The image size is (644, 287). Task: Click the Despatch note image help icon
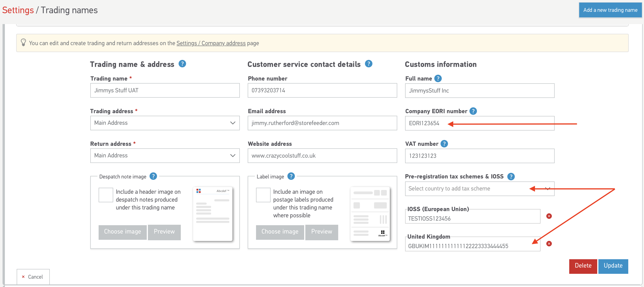pos(153,176)
